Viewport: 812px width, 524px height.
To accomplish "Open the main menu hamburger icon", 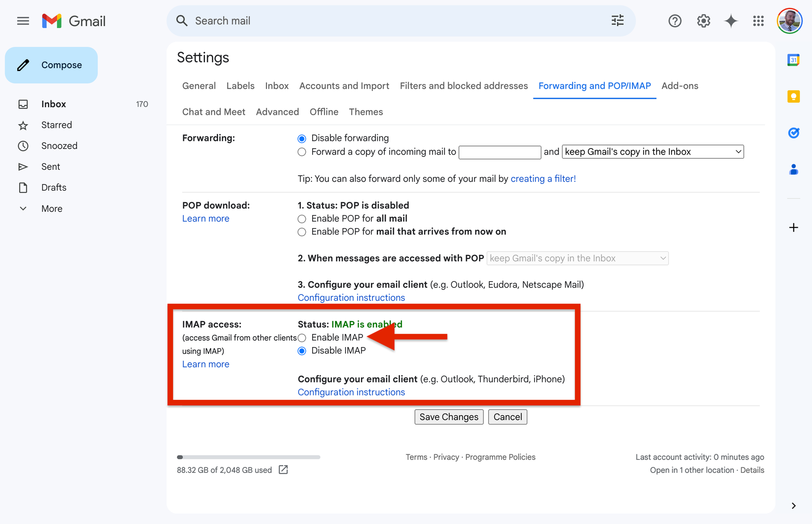I will point(23,21).
